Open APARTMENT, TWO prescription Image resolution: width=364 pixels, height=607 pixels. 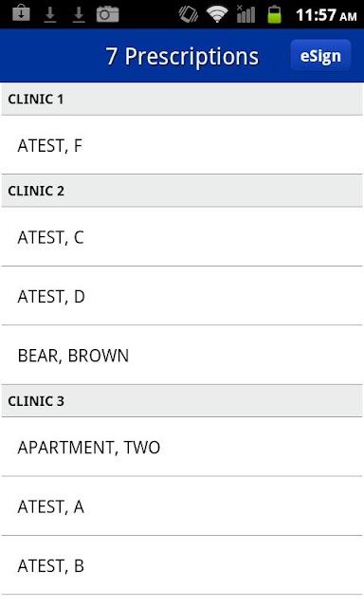tap(182, 447)
